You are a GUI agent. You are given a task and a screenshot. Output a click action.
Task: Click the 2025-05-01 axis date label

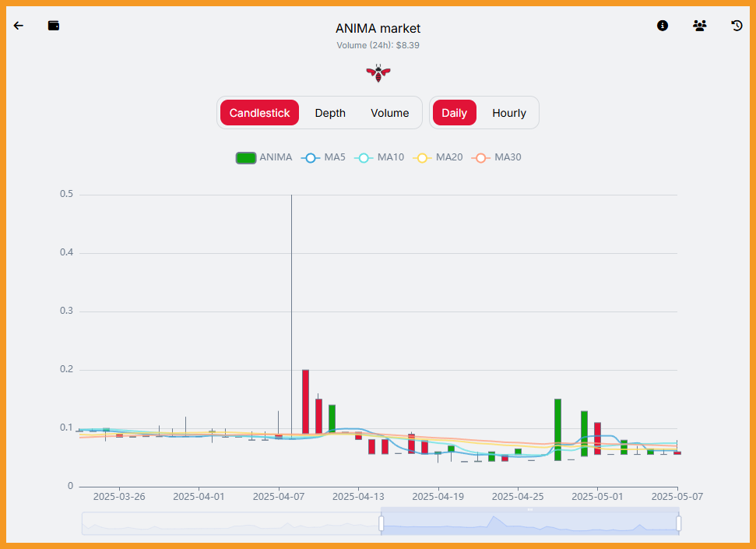coord(597,496)
